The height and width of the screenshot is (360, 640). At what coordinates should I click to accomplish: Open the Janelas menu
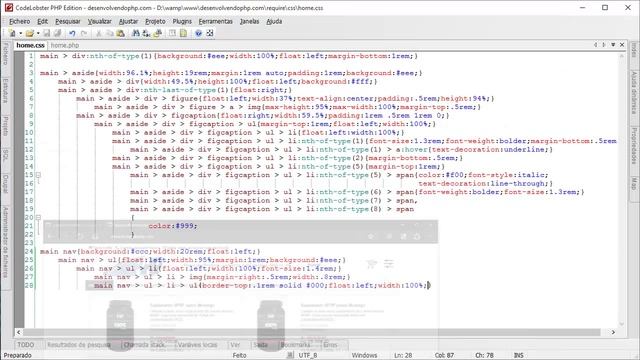click(249, 21)
